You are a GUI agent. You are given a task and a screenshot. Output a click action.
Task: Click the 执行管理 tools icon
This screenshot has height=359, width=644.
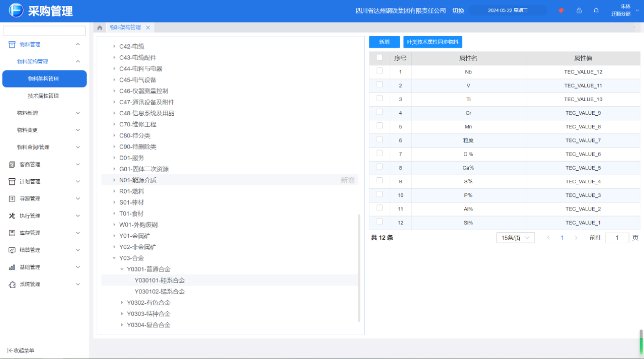point(12,216)
